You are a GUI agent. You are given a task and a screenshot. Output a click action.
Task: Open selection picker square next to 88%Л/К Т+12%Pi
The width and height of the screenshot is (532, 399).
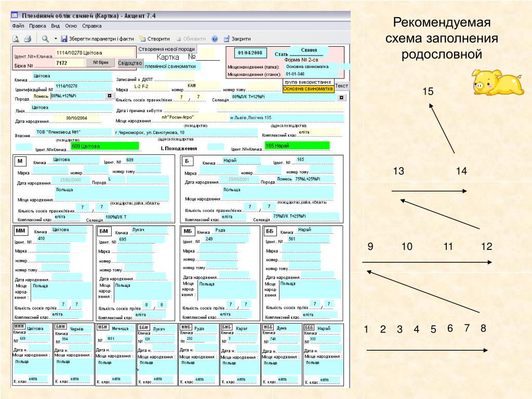click(341, 98)
